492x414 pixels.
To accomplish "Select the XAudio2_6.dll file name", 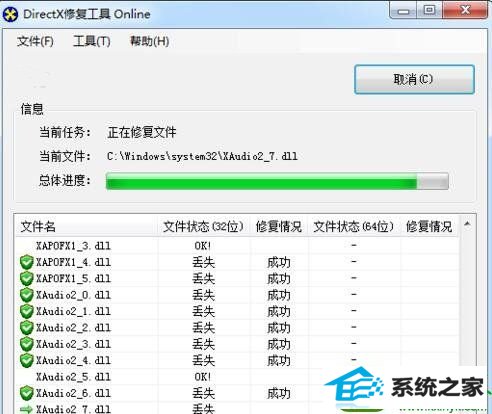I will [x=73, y=393].
